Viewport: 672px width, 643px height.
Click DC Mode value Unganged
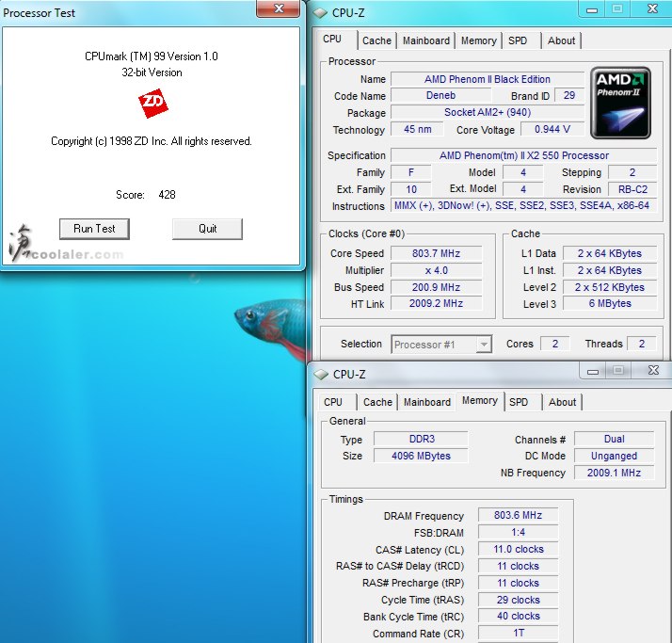615,456
